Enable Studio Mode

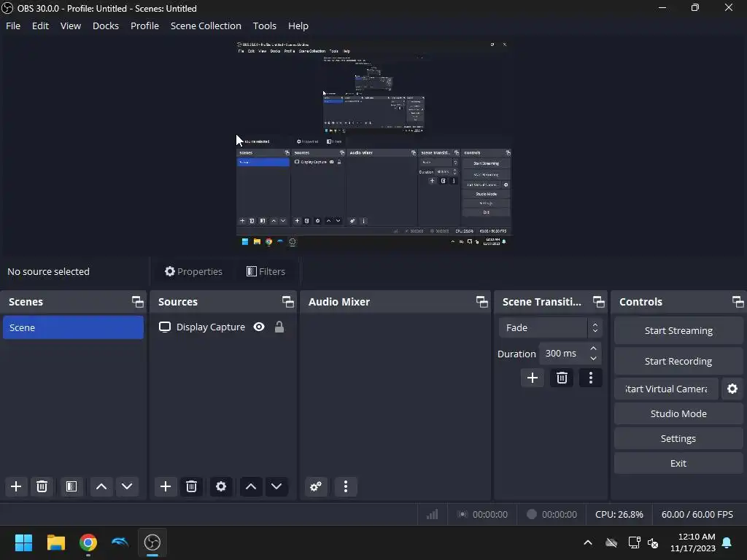click(678, 413)
